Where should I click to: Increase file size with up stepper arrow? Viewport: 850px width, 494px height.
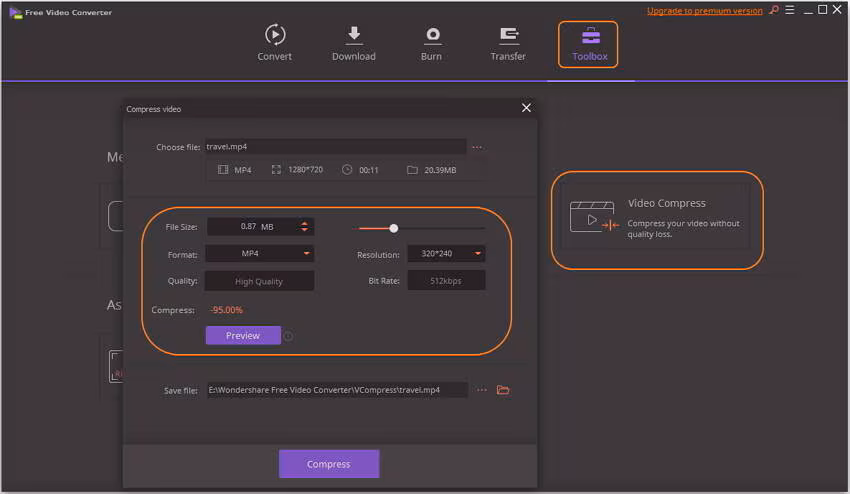click(x=305, y=223)
